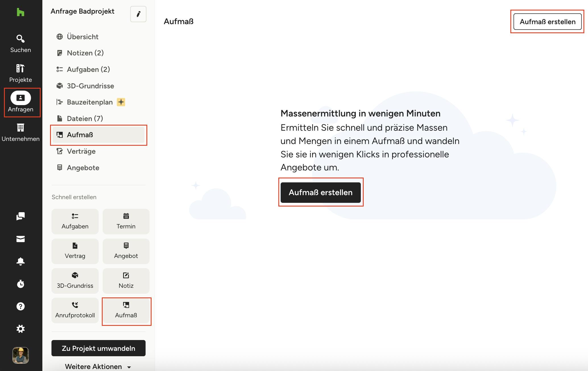The height and width of the screenshot is (371, 588).
Task: Open Suchen search in sidebar
Action: [20, 43]
